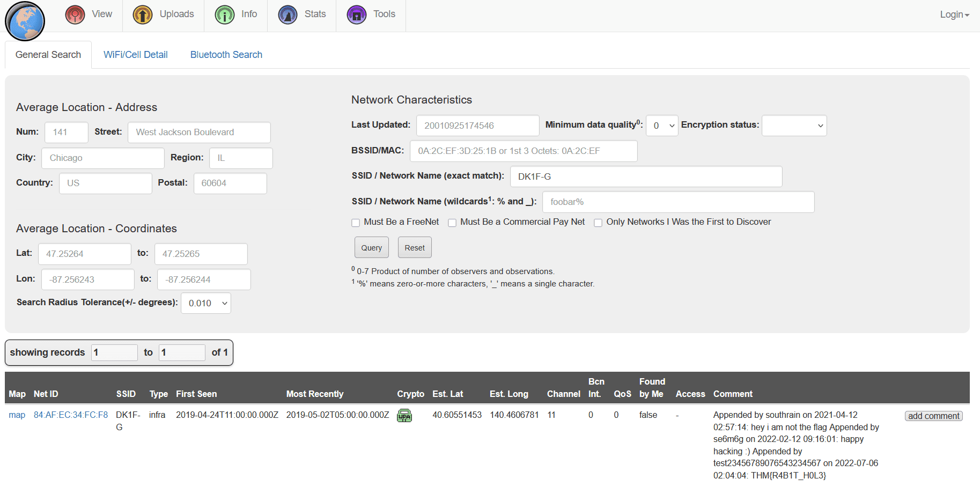The image size is (980, 501).
Task: Focus the Lat to input field
Action: (x=201, y=254)
